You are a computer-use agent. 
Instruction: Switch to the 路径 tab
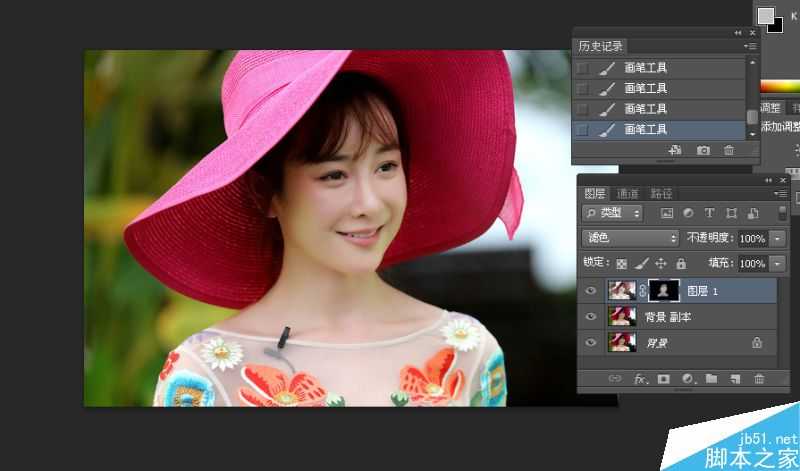tap(661, 194)
